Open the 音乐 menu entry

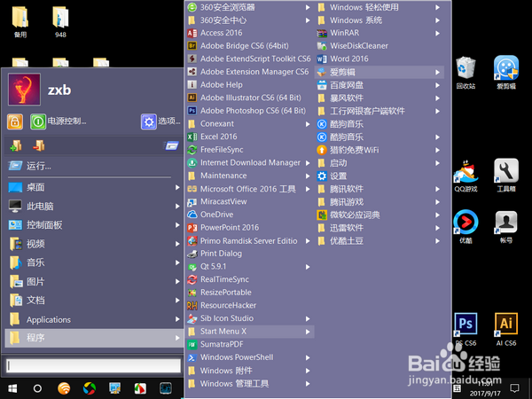click(x=93, y=262)
